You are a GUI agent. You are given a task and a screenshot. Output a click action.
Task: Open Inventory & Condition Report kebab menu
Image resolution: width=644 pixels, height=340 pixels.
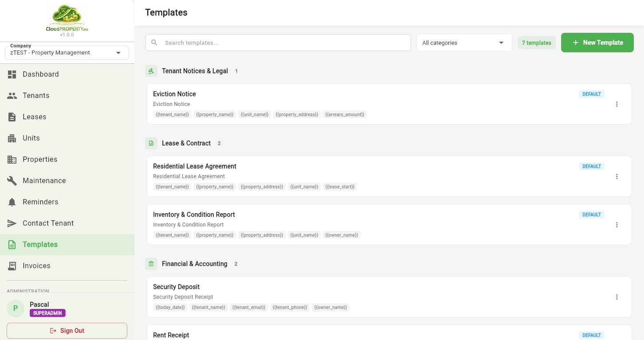617,225
